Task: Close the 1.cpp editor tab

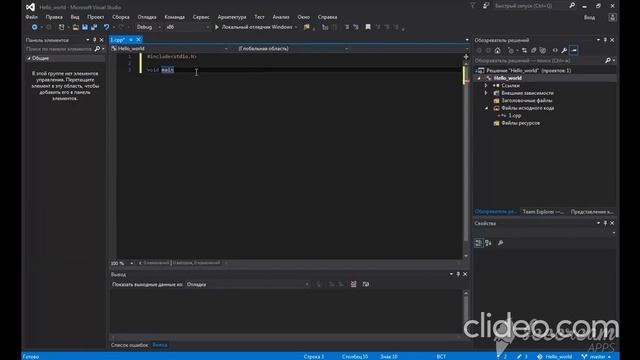Action: (x=138, y=40)
